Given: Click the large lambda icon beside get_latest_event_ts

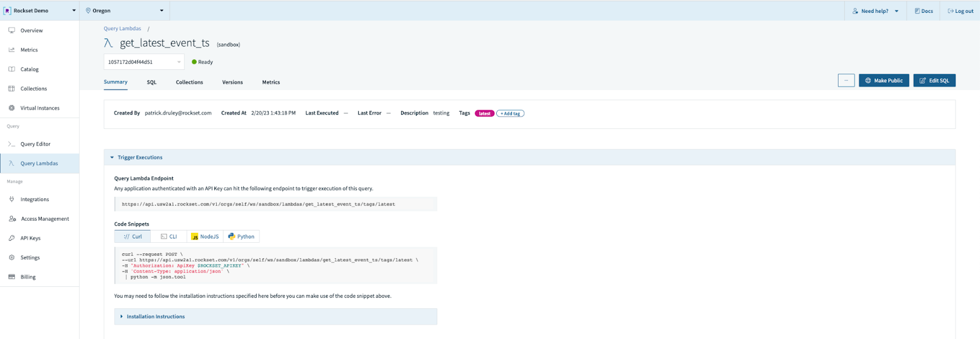Looking at the screenshot, I should (108, 43).
